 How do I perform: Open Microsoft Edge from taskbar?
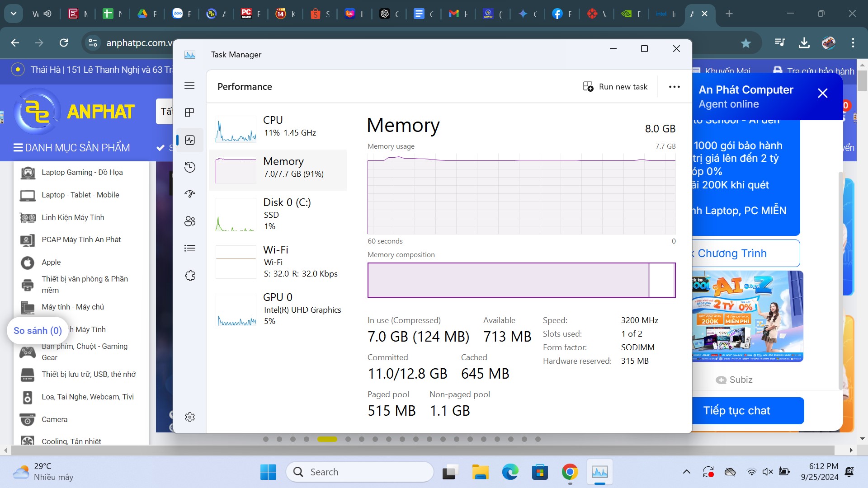(x=510, y=472)
